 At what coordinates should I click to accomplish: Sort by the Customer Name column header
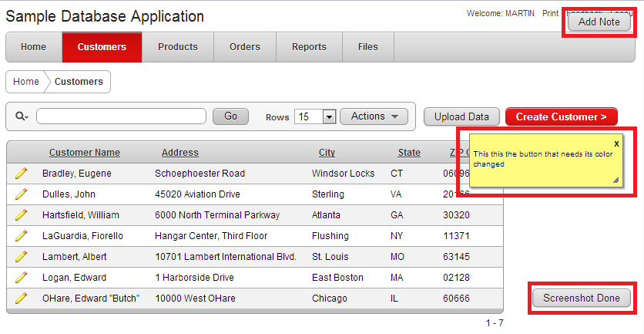click(x=85, y=153)
